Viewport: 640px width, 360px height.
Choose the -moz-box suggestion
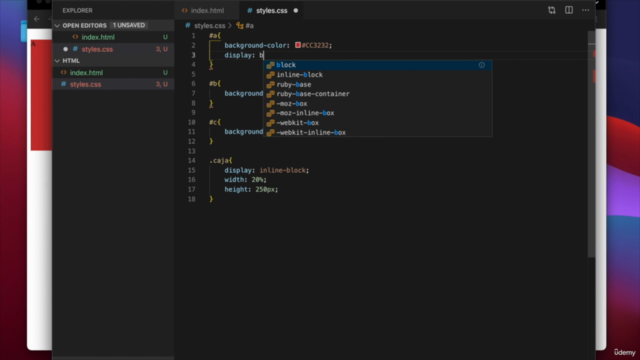coord(378,104)
